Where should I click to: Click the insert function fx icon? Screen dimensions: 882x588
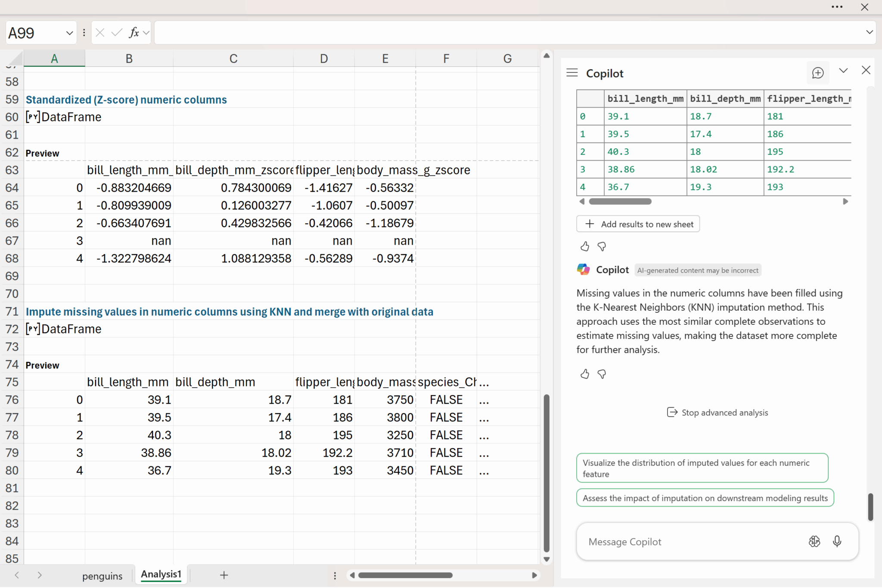pos(134,33)
